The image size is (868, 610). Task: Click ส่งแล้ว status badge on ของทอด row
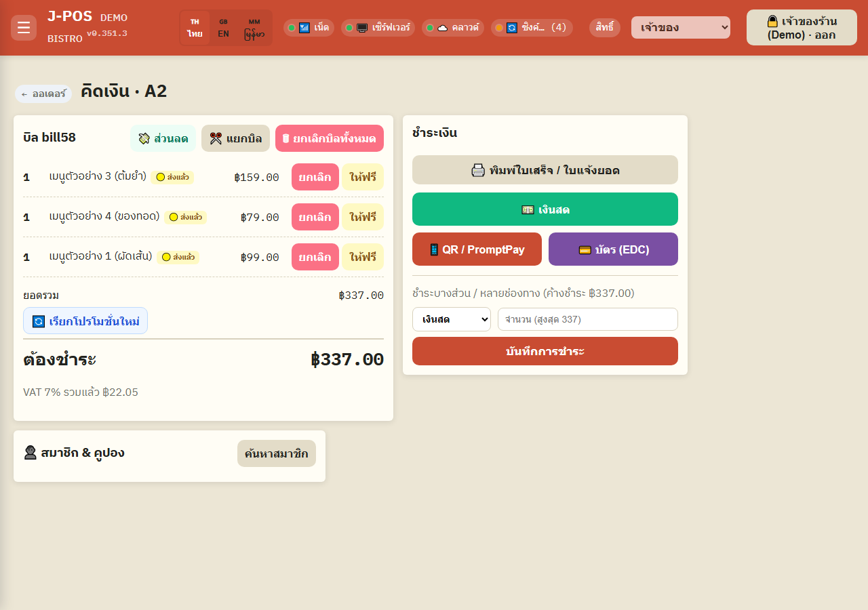185,217
